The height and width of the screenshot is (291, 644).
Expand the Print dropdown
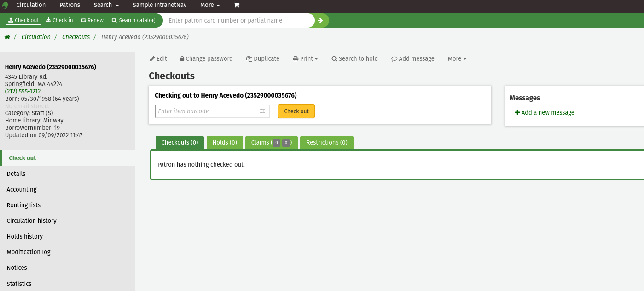point(305,58)
